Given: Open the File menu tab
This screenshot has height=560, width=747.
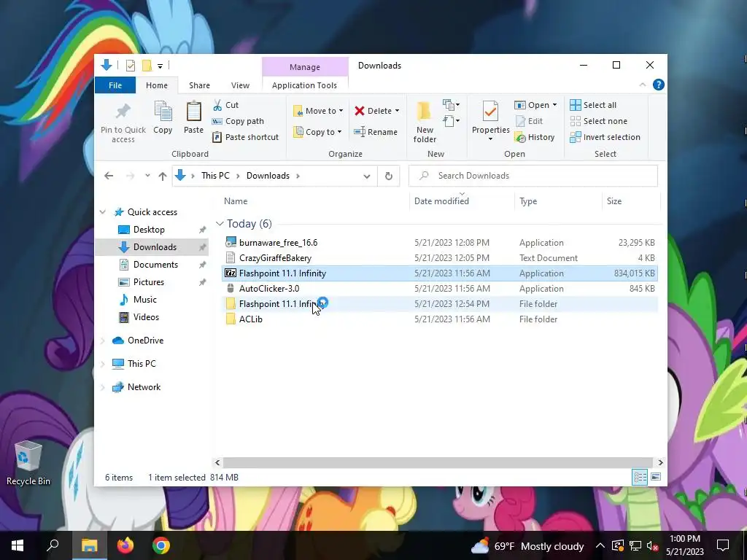Looking at the screenshot, I should point(115,85).
